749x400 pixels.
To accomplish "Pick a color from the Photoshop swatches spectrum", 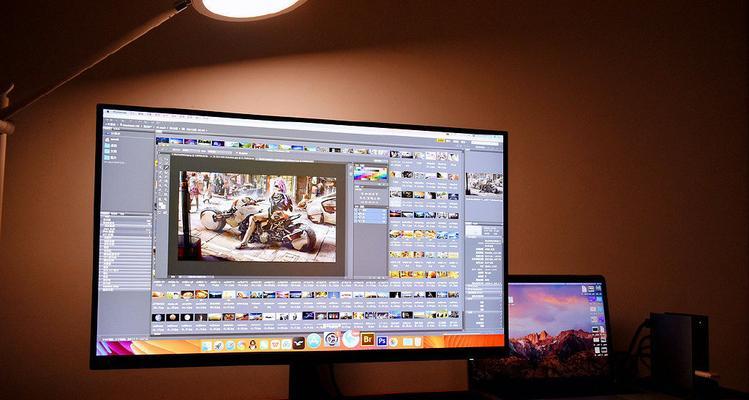I will [371, 173].
